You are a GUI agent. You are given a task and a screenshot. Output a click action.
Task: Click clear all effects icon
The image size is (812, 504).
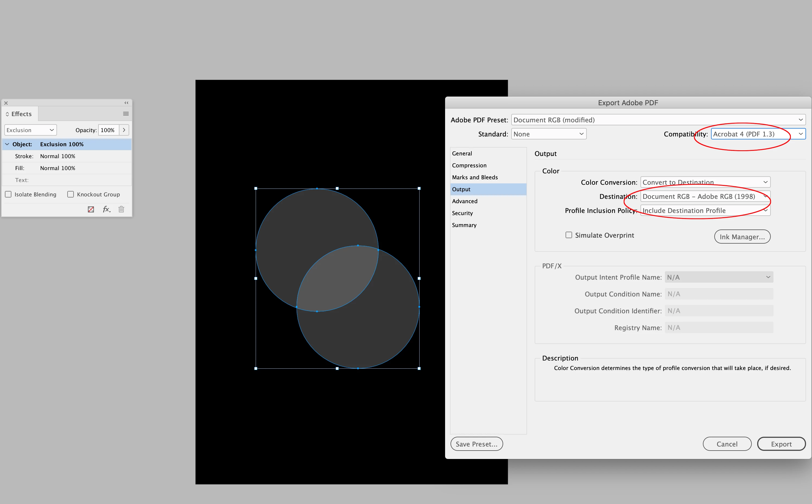[x=91, y=209]
